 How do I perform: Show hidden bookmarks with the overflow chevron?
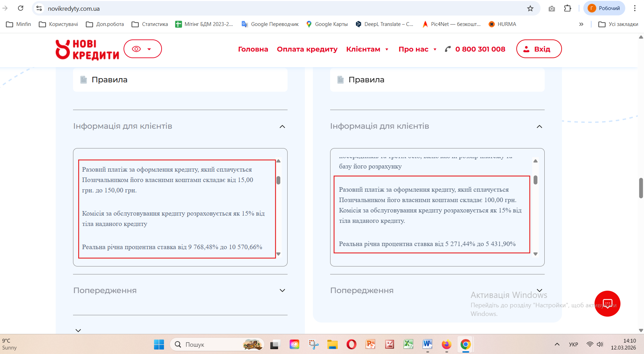pos(581,24)
